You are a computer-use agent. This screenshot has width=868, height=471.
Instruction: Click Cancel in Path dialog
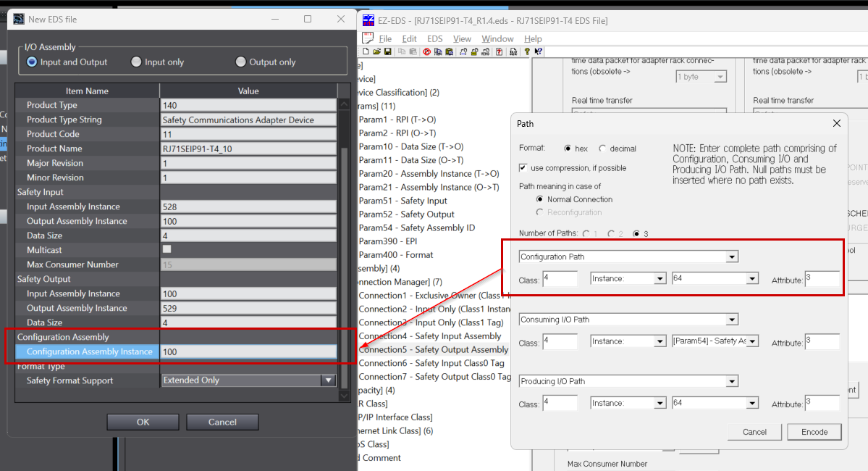point(754,432)
